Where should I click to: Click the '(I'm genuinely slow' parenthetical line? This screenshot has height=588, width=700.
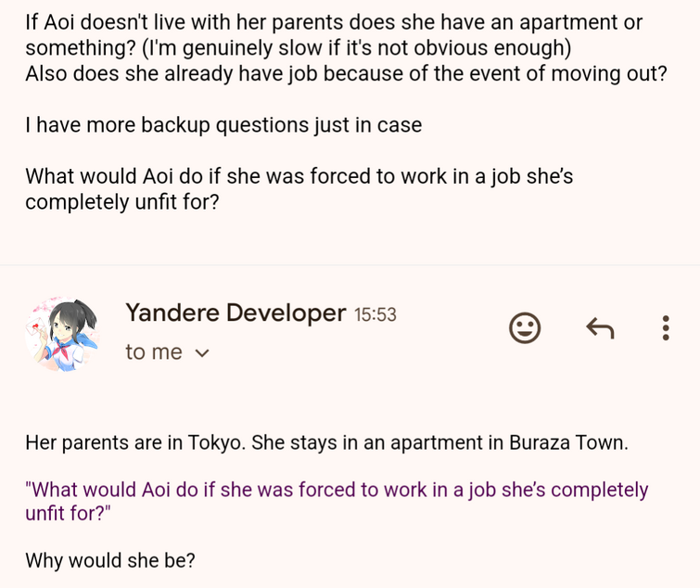click(356, 48)
